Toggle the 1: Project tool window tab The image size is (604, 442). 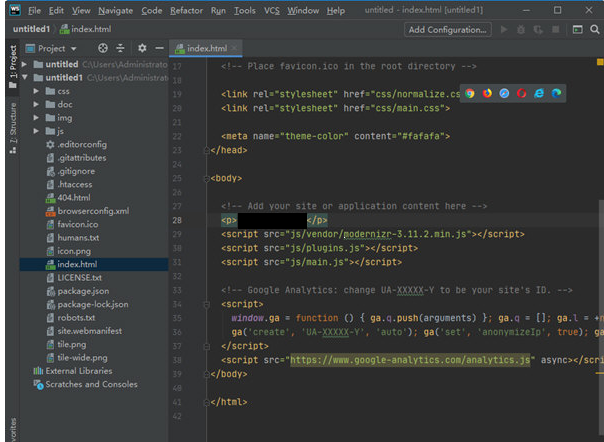[x=13, y=66]
